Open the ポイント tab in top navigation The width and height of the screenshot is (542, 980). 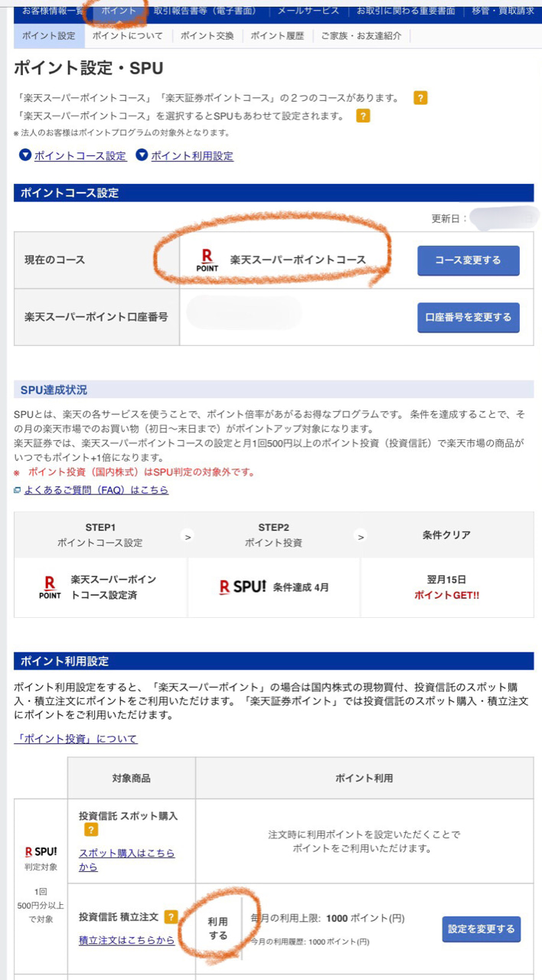(x=119, y=11)
